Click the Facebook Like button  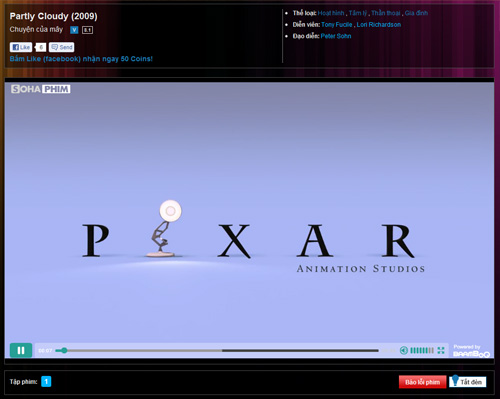click(21, 47)
